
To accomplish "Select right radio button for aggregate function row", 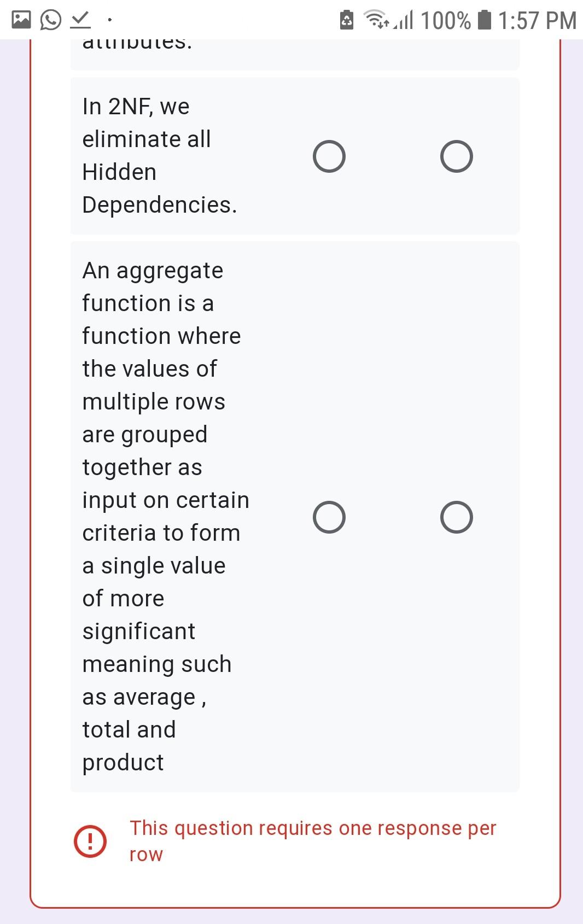I will point(457,517).
